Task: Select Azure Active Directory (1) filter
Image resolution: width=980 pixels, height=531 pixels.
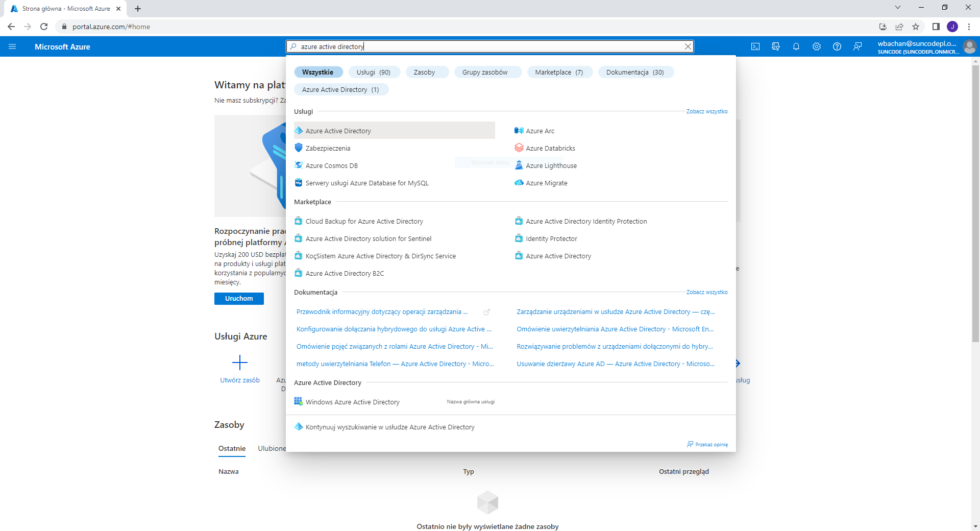Action: (340, 89)
